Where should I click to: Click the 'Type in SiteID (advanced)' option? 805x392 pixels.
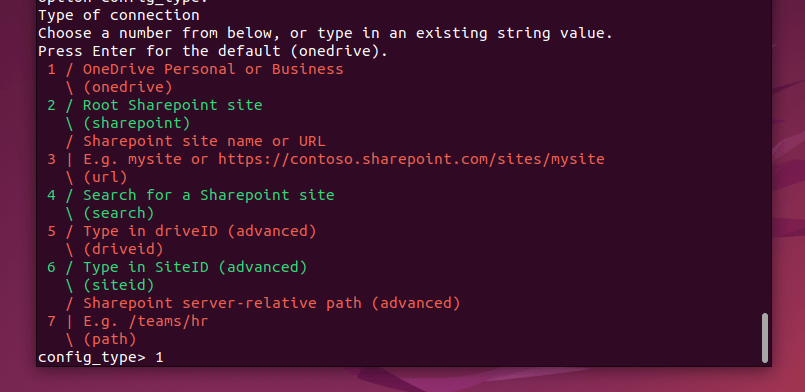[x=195, y=267]
